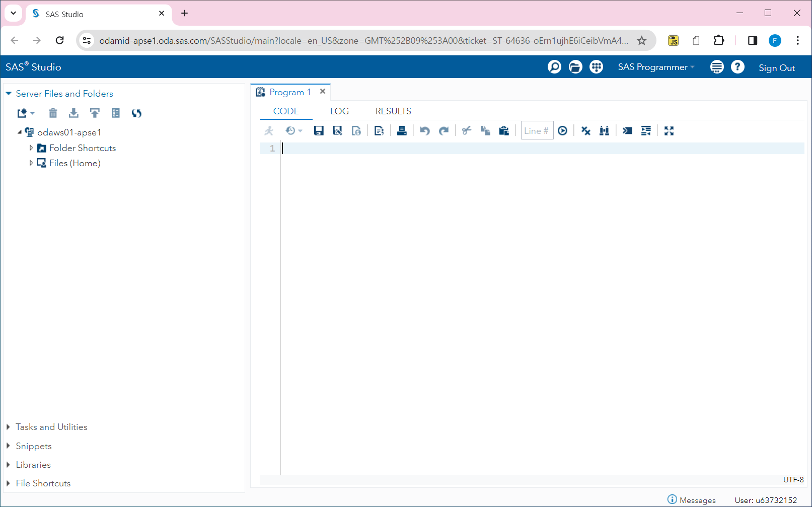Click the new options grid icon in header

point(597,67)
